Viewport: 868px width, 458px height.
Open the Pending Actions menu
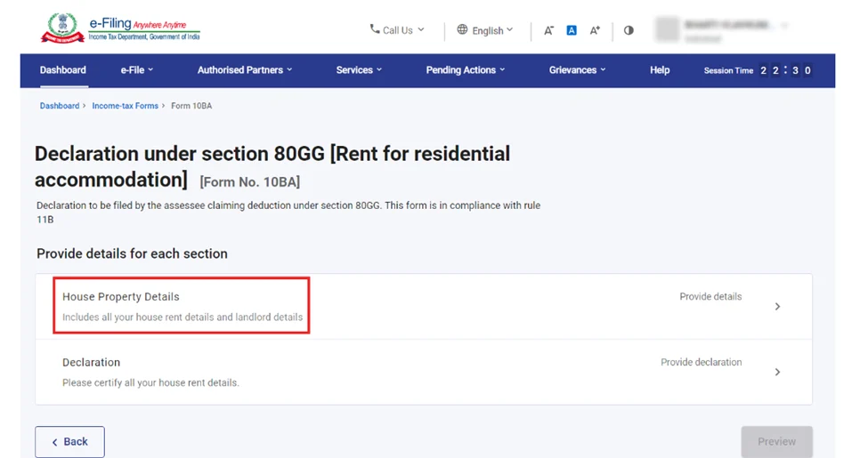click(465, 70)
